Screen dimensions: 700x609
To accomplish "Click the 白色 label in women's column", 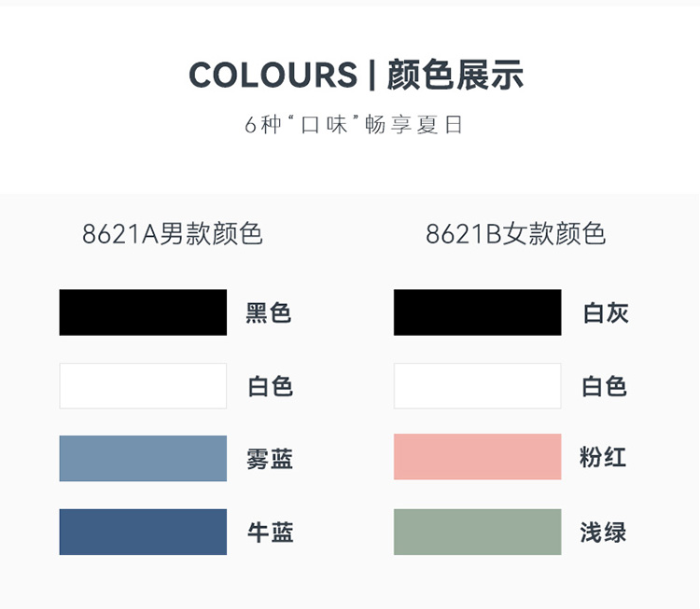I will tap(604, 386).
